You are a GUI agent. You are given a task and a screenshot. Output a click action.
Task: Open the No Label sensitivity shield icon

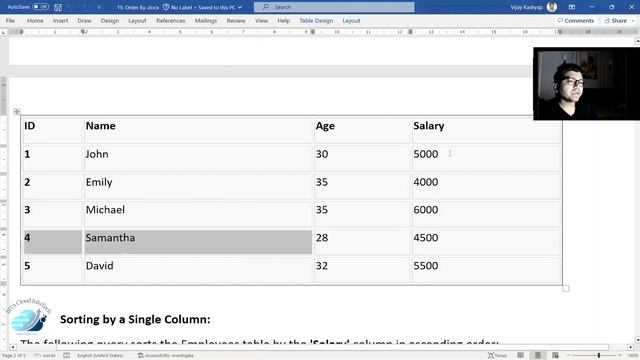click(x=166, y=7)
